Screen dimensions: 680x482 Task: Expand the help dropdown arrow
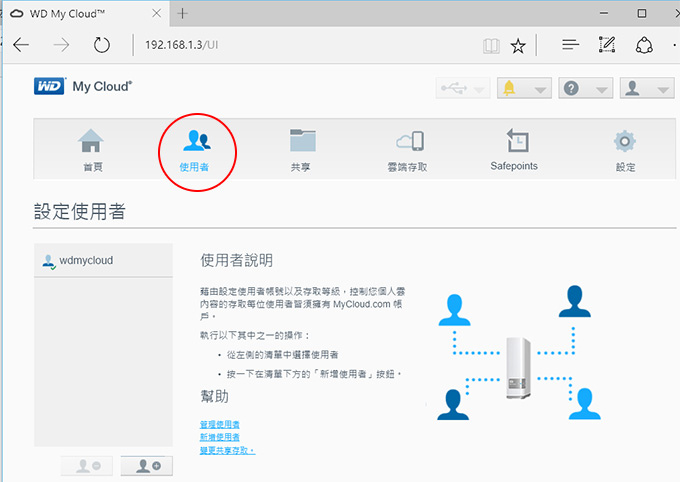(x=602, y=90)
